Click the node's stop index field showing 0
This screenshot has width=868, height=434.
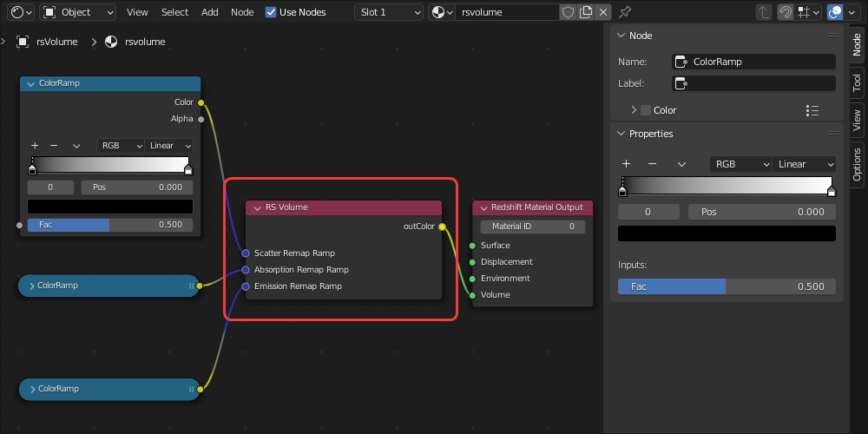tap(50, 187)
